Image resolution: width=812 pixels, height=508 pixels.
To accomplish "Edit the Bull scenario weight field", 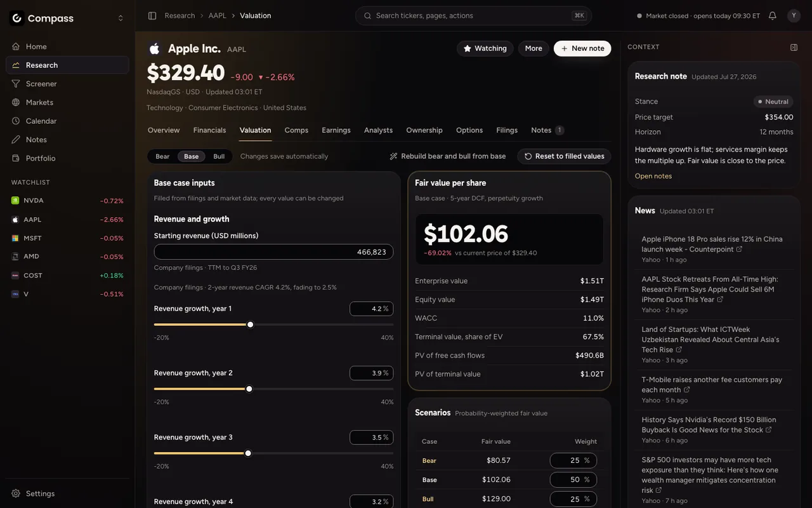I will click(573, 499).
